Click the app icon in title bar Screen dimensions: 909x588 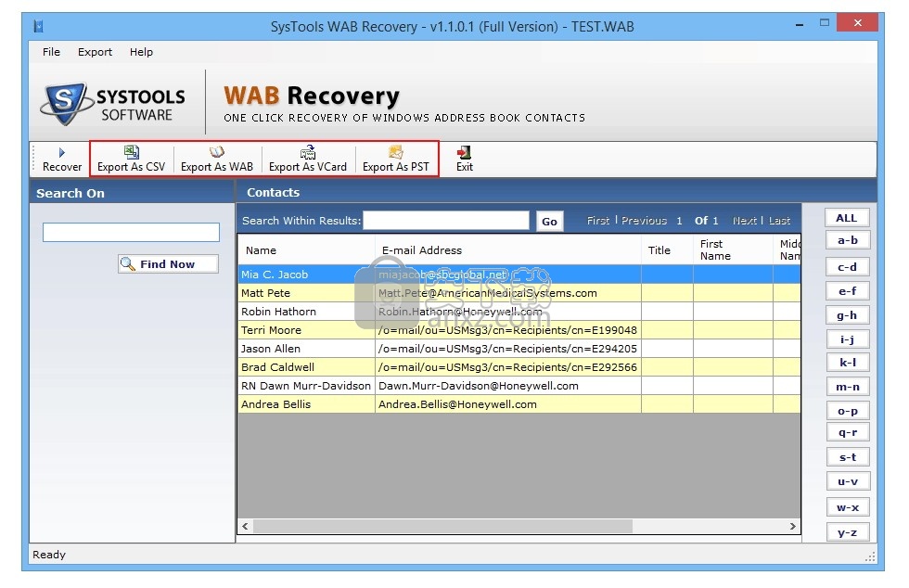pyautogui.click(x=38, y=26)
